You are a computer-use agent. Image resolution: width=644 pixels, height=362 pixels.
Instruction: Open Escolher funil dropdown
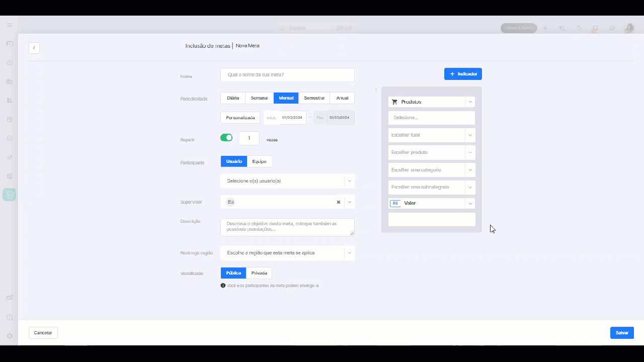(x=432, y=135)
